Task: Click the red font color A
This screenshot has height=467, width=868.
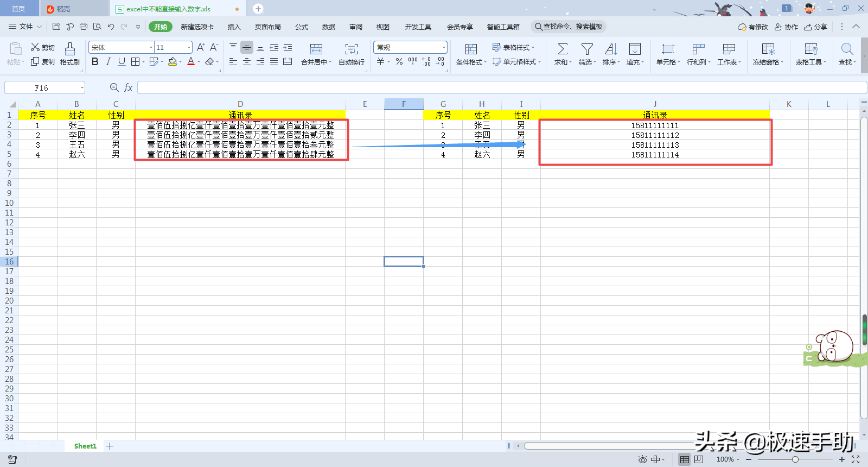Action: click(x=191, y=62)
